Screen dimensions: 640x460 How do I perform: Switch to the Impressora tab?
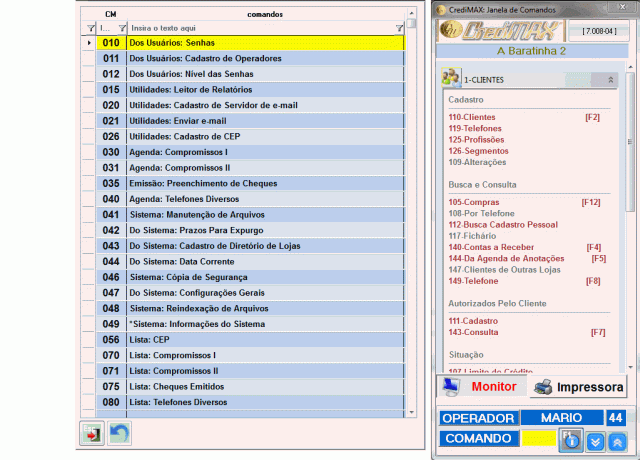pyautogui.click(x=578, y=386)
